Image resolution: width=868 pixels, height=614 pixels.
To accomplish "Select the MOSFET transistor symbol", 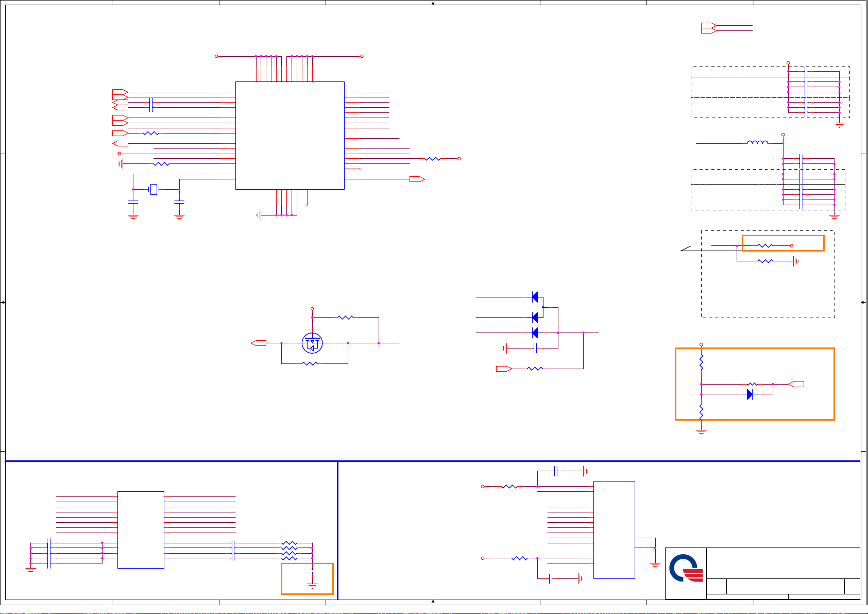I will [312, 343].
